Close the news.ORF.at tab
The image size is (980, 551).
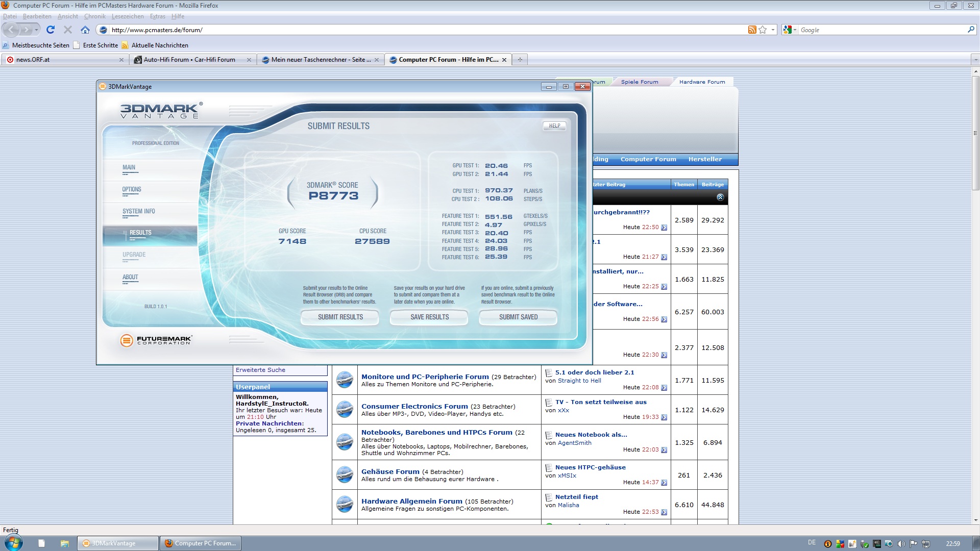[x=121, y=60]
